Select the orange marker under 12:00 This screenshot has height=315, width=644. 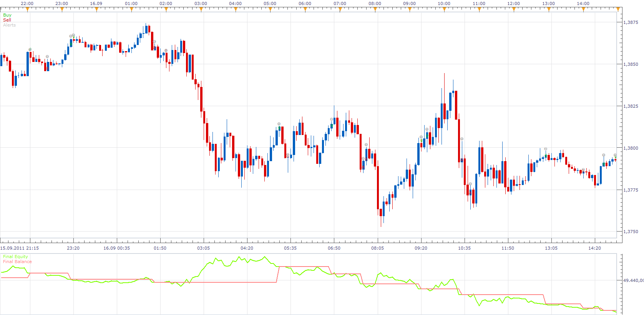(x=514, y=9)
